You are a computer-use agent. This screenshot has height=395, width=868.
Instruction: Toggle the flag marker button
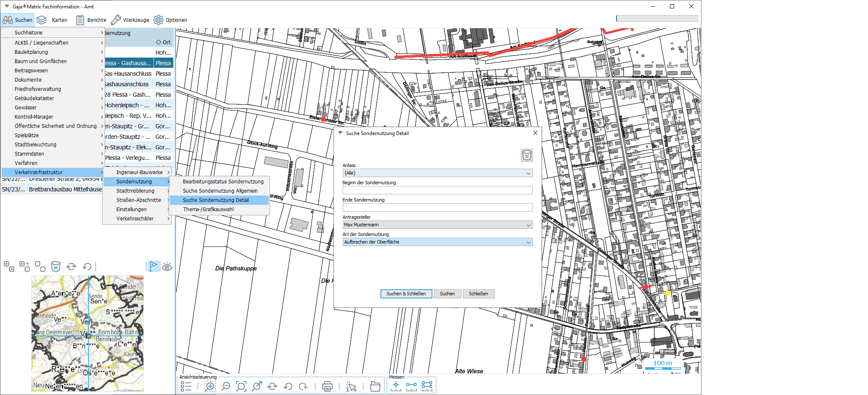pyautogui.click(x=153, y=266)
